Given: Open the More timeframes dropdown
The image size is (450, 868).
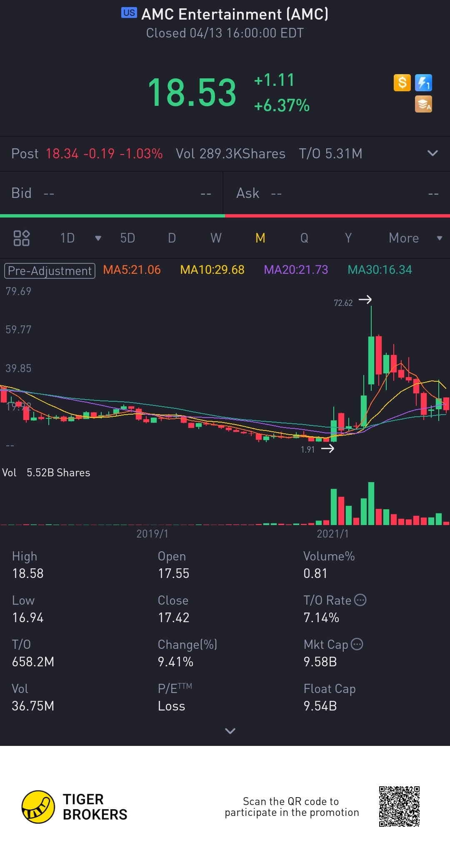Looking at the screenshot, I should (x=415, y=238).
